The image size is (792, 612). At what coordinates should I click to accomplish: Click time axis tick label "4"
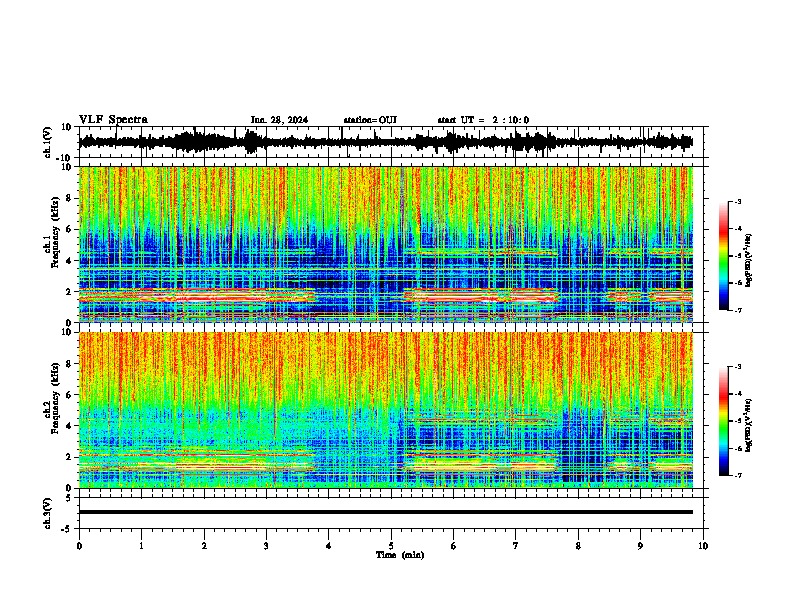tap(329, 546)
